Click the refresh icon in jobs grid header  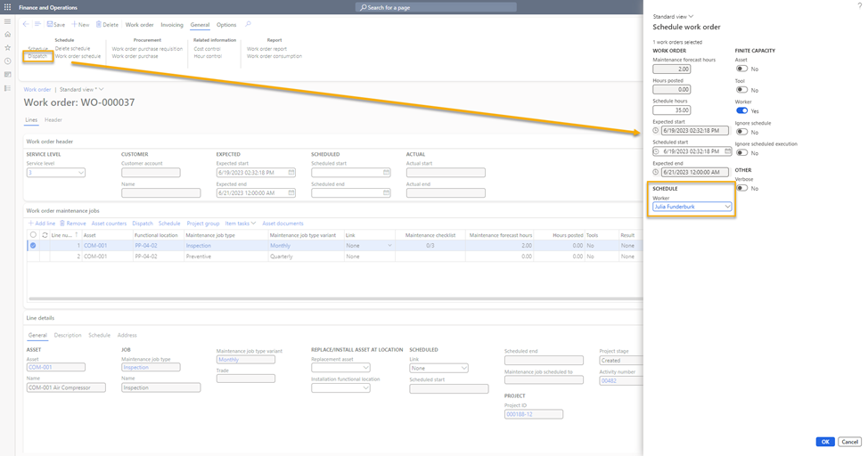coord(45,235)
